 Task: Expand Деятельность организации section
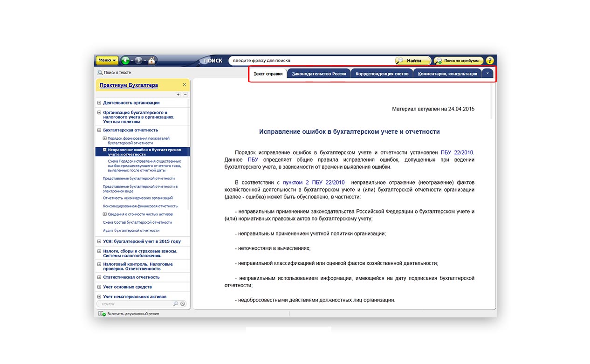pos(99,103)
